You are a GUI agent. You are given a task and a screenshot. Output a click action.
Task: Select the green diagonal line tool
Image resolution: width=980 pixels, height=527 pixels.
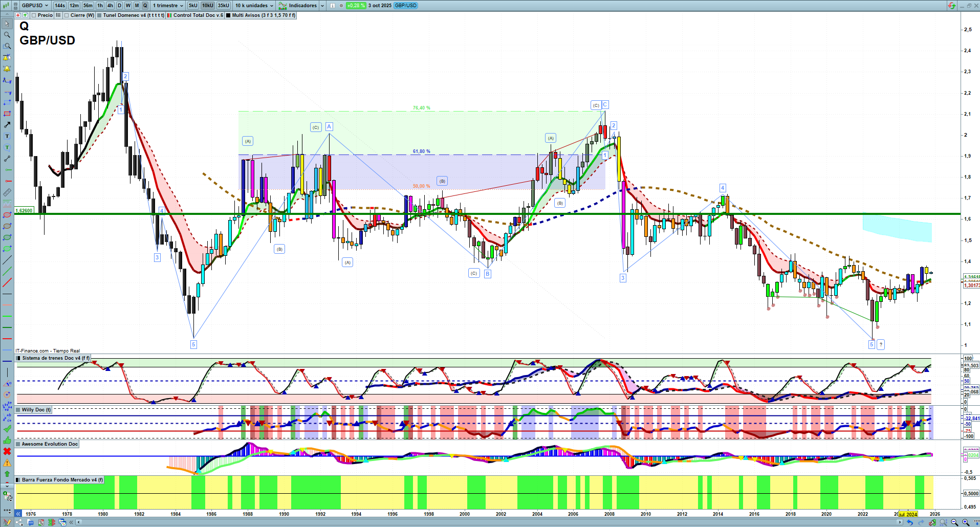coord(7,271)
